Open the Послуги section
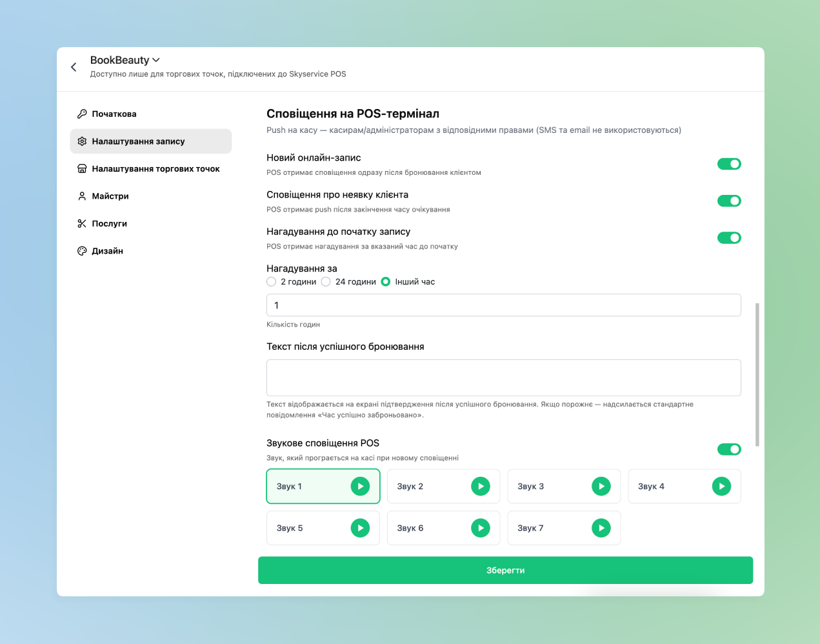This screenshot has width=820, height=644. click(x=151, y=223)
